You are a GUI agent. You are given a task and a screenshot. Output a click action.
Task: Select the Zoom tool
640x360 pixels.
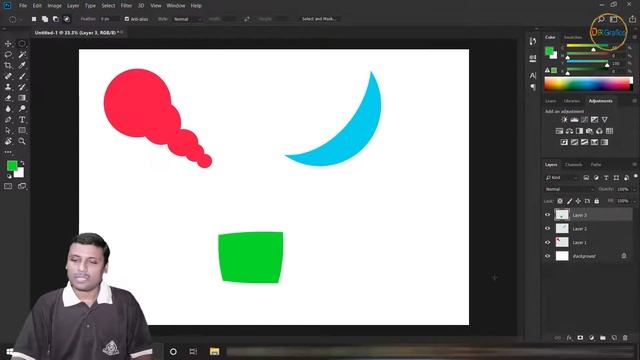coord(22,141)
